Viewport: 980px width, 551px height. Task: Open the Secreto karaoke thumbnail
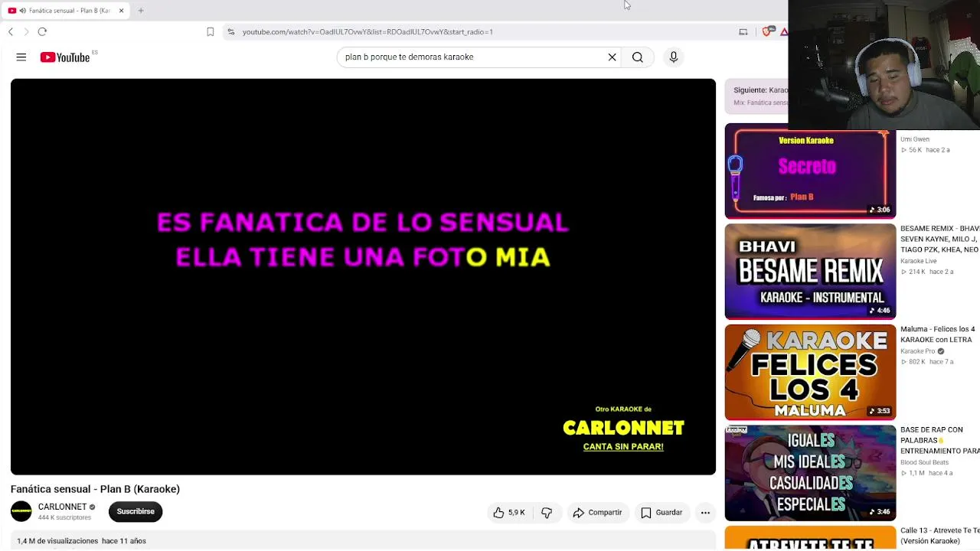click(x=810, y=171)
